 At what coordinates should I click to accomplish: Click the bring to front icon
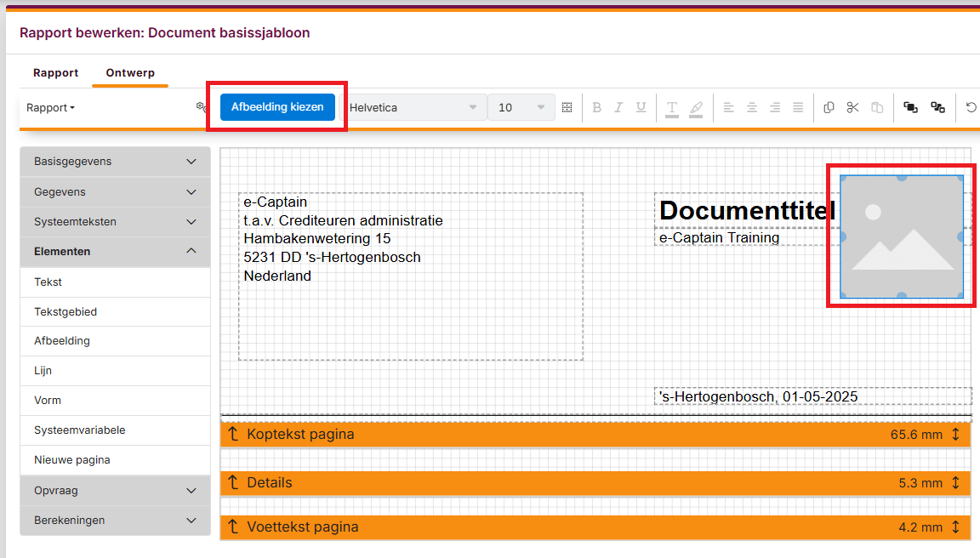(x=910, y=107)
